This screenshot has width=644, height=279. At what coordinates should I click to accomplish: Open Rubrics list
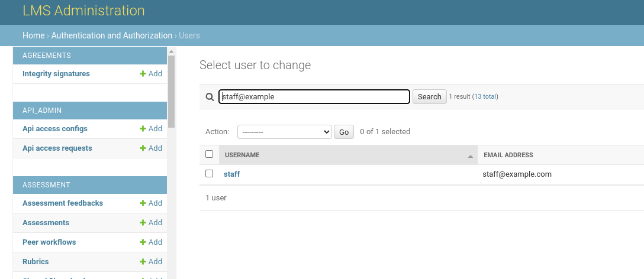pos(36,261)
